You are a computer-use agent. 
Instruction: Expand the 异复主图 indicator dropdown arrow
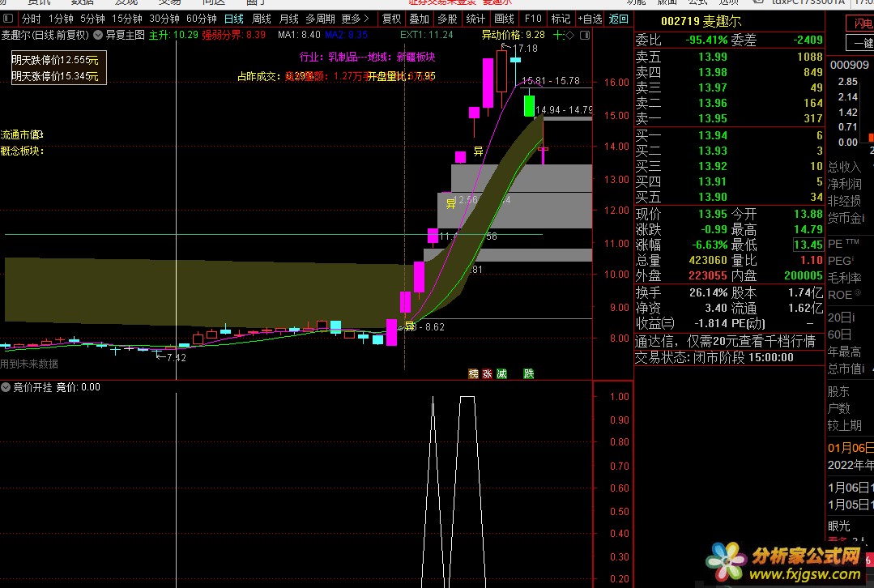pyautogui.click(x=98, y=35)
